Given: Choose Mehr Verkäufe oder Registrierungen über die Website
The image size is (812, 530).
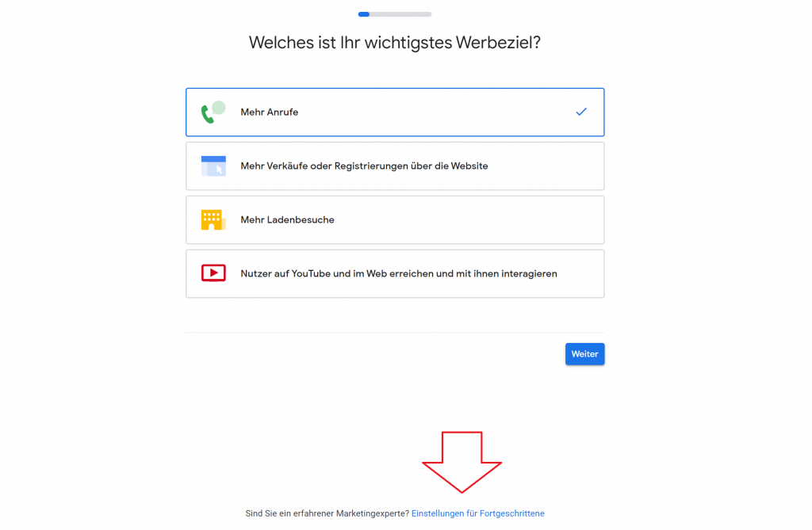Looking at the screenshot, I should click(x=395, y=166).
